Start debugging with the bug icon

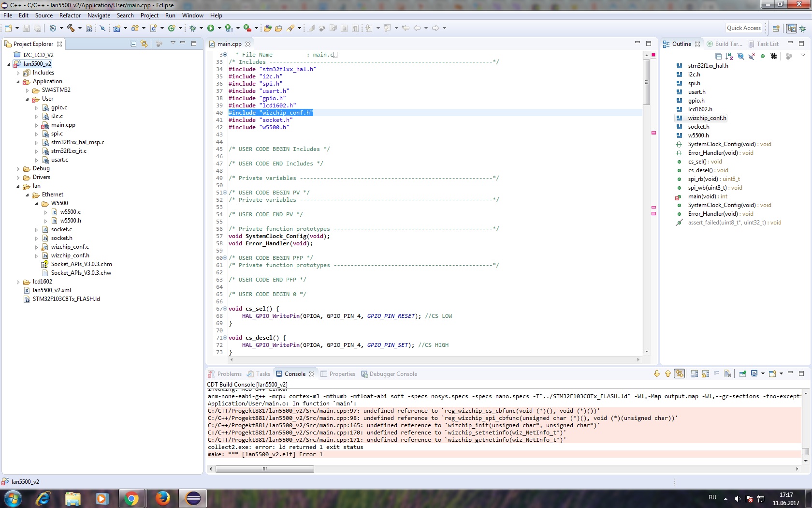(192, 28)
